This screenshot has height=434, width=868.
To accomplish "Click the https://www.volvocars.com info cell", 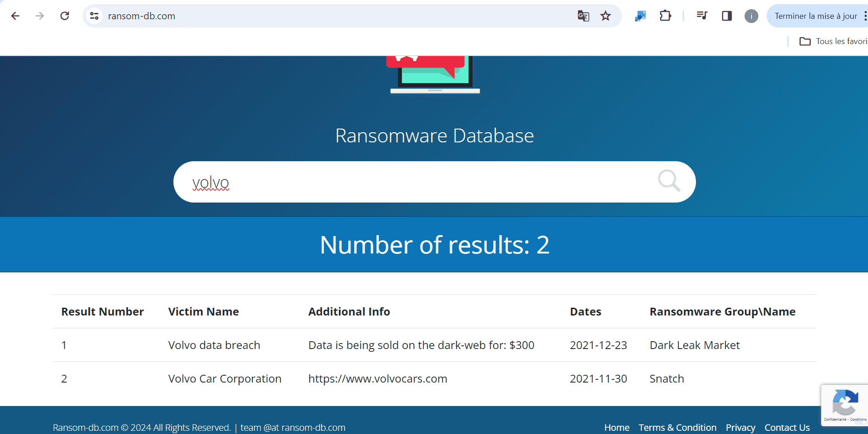I will coord(378,379).
